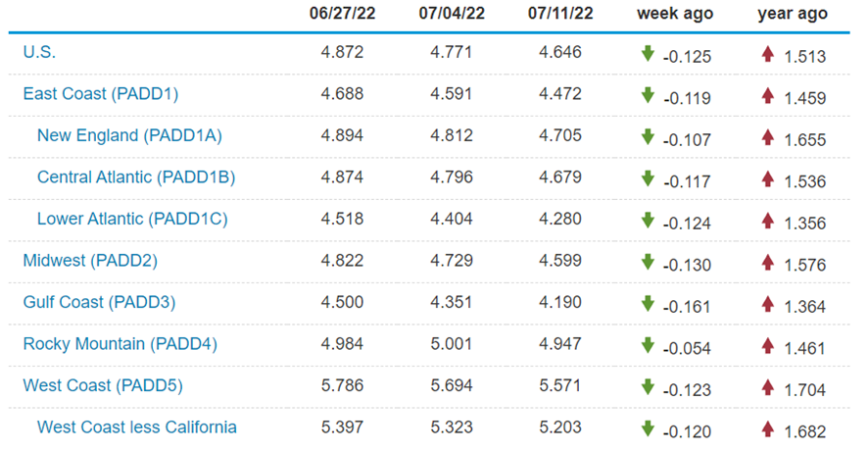868x450 pixels.
Task: Click the red up arrow in U.S. row
Action: [x=768, y=53]
